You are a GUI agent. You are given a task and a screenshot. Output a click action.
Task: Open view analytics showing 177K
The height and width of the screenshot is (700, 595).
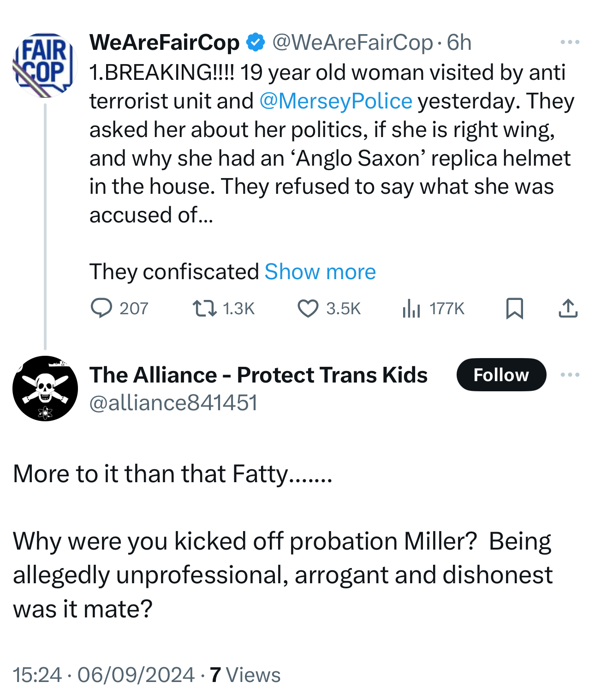point(411,308)
